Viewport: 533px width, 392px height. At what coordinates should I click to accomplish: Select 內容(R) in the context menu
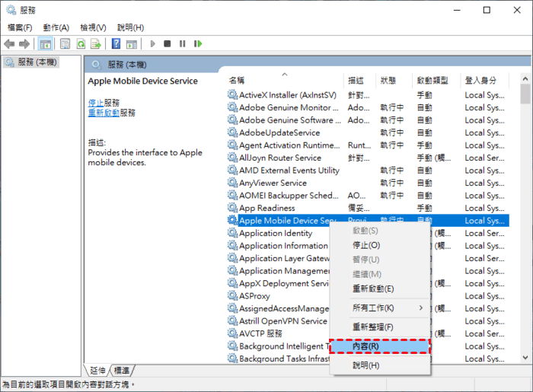pos(379,346)
